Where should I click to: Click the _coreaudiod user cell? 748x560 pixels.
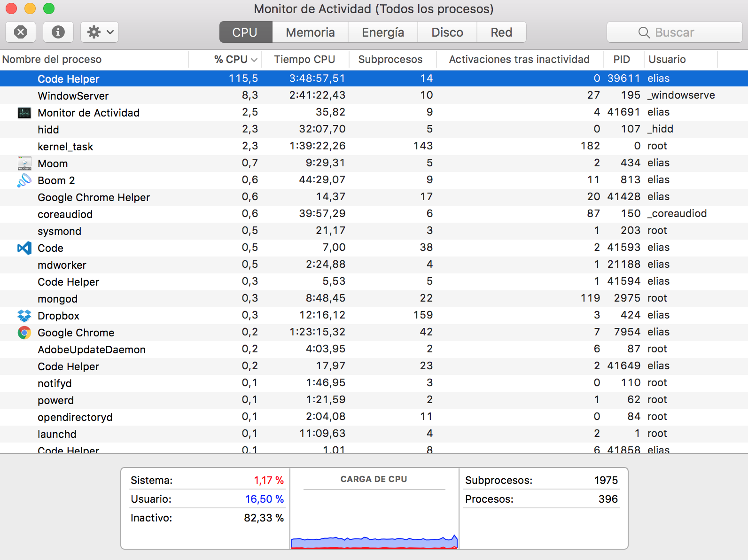coord(677,214)
